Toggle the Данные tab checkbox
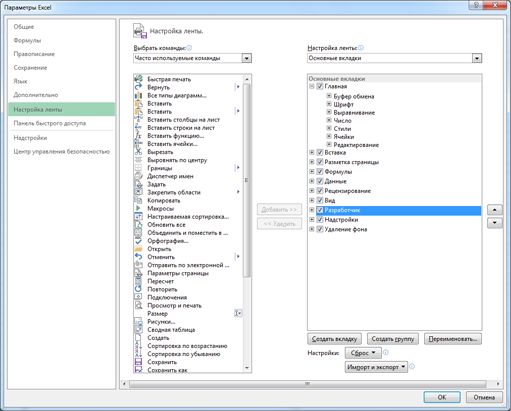 pos(320,181)
